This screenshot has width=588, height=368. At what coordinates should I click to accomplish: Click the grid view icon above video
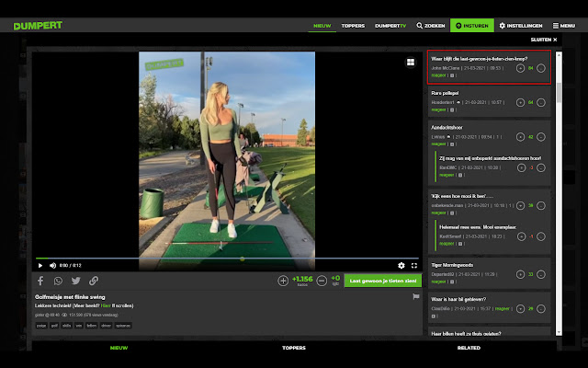click(411, 63)
